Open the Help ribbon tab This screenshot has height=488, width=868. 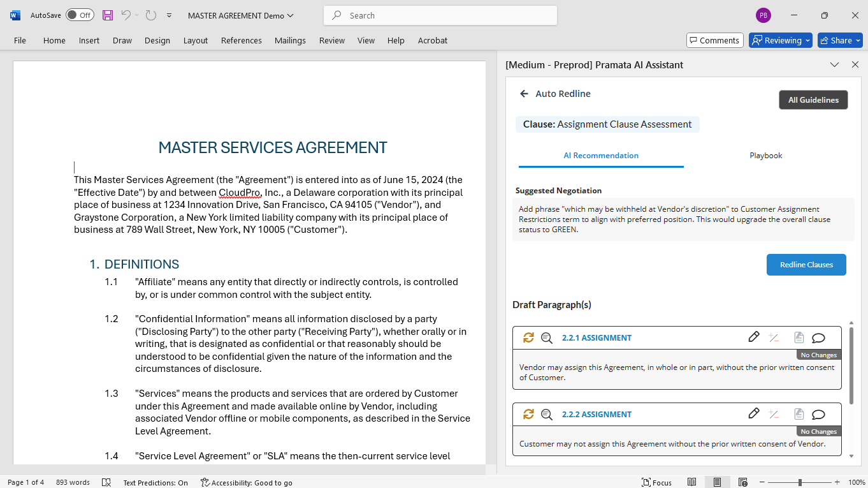[396, 40]
